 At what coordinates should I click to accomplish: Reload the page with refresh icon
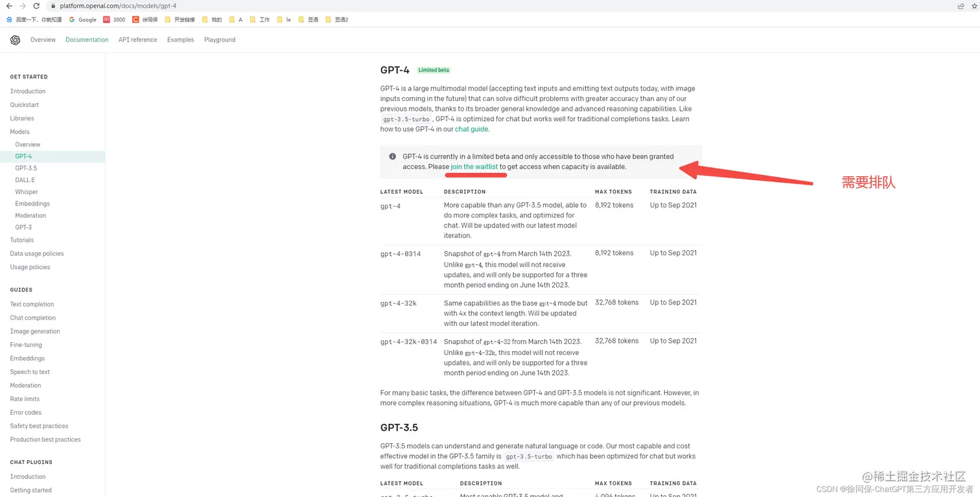[x=36, y=6]
